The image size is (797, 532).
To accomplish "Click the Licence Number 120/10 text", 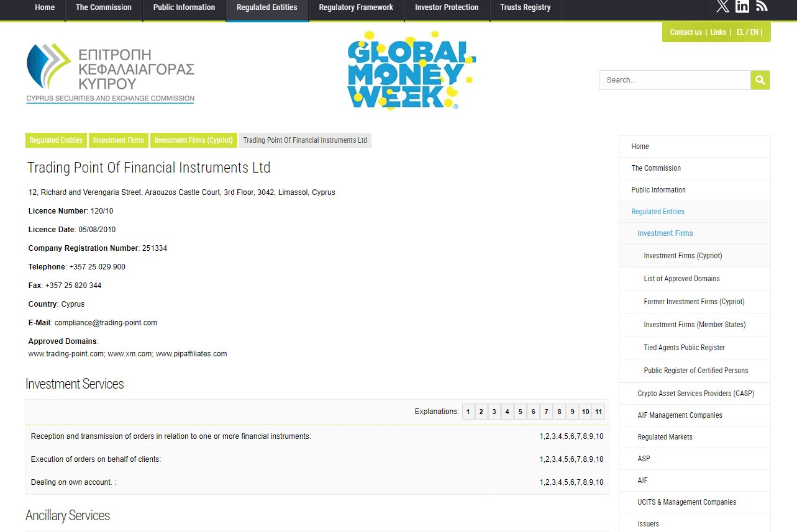I will [x=71, y=211].
